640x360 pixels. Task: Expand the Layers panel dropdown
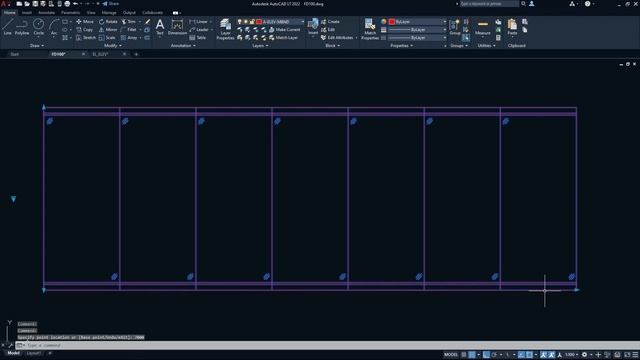click(260, 46)
